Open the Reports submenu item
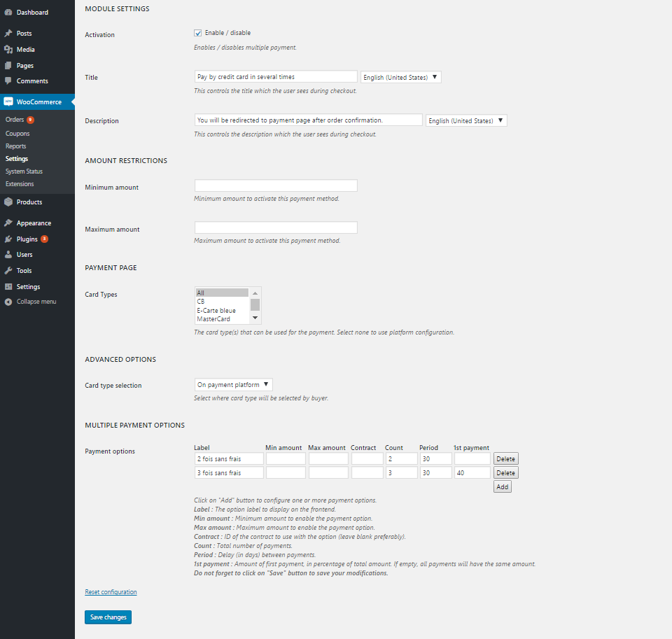The image size is (672, 639). 16,146
